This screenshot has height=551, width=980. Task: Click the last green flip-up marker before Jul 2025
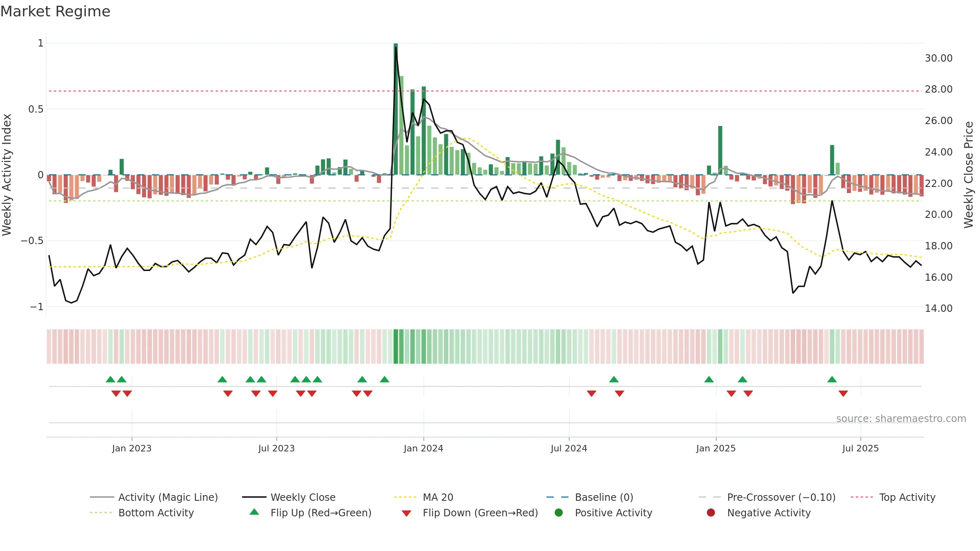pyautogui.click(x=832, y=379)
